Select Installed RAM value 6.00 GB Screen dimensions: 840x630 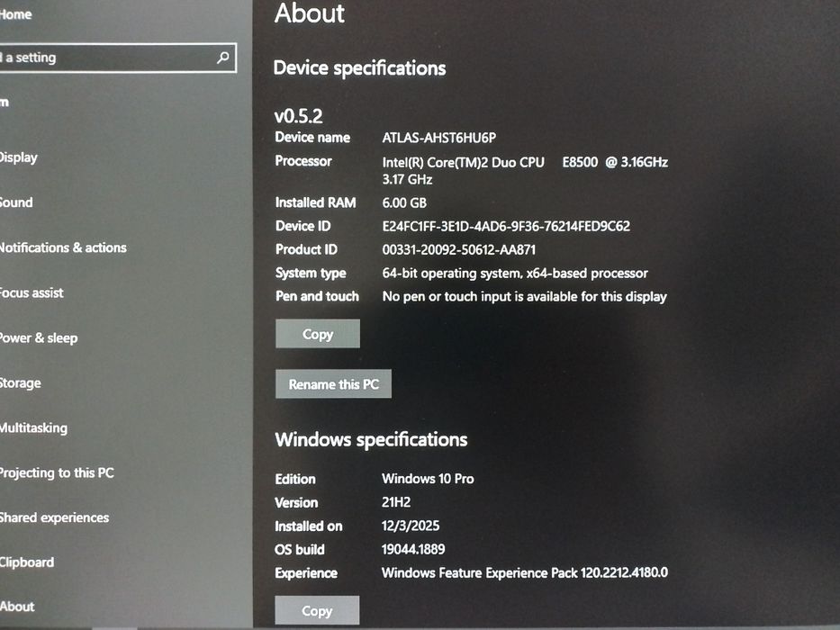(x=404, y=202)
